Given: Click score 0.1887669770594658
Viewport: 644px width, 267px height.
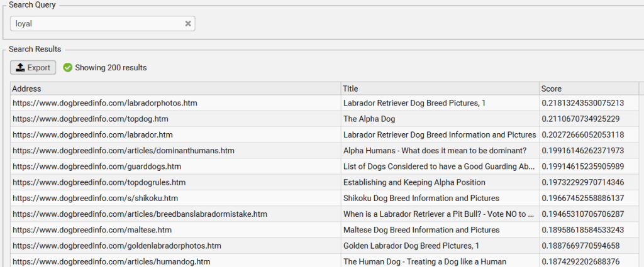Looking at the screenshot, I should [x=580, y=246].
